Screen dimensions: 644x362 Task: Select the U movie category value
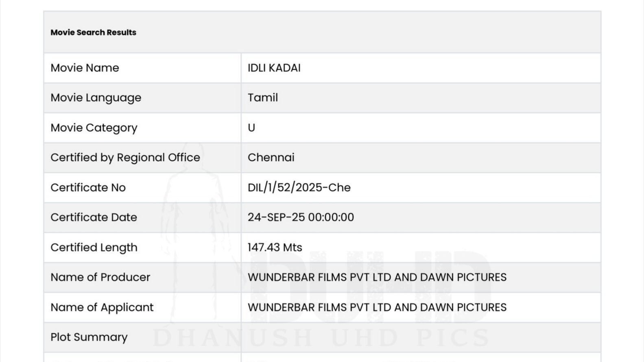coord(251,128)
